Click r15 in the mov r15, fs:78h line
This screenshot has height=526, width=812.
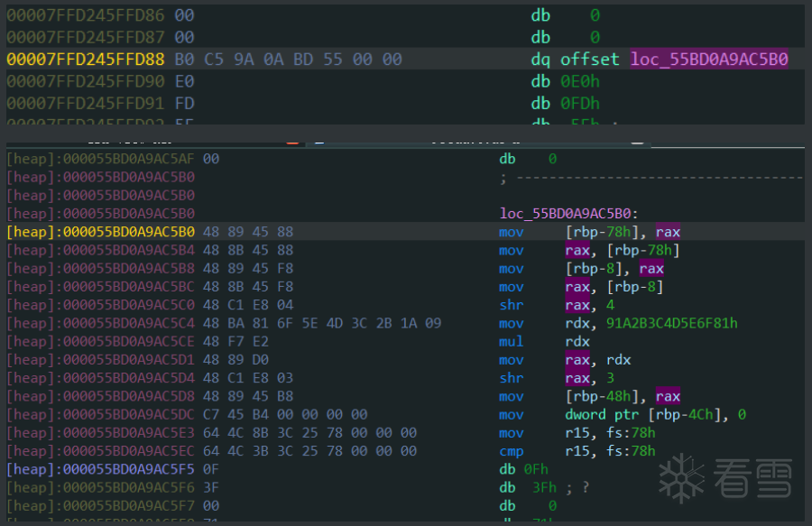(x=577, y=433)
